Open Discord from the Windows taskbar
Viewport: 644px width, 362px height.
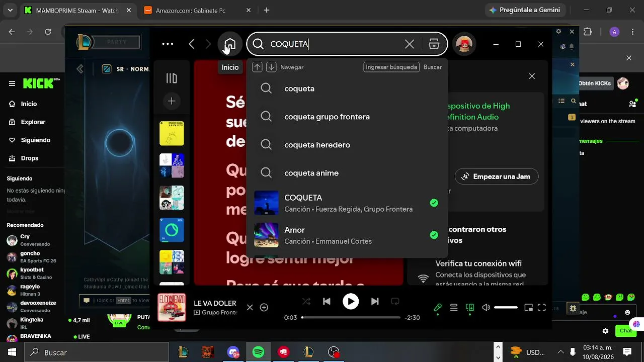pos(233,352)
